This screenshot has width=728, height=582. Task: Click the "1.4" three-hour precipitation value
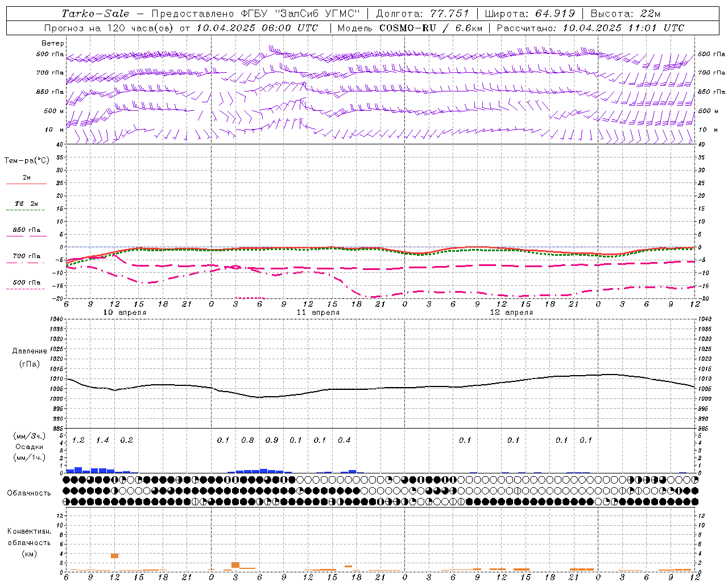102,440
